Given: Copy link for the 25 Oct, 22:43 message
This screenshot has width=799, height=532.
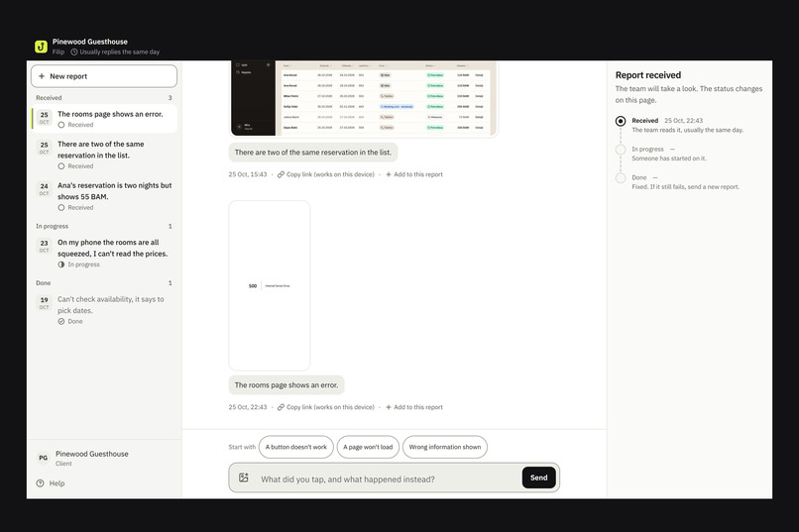Looking at the screenshot, I should point(325,407).
